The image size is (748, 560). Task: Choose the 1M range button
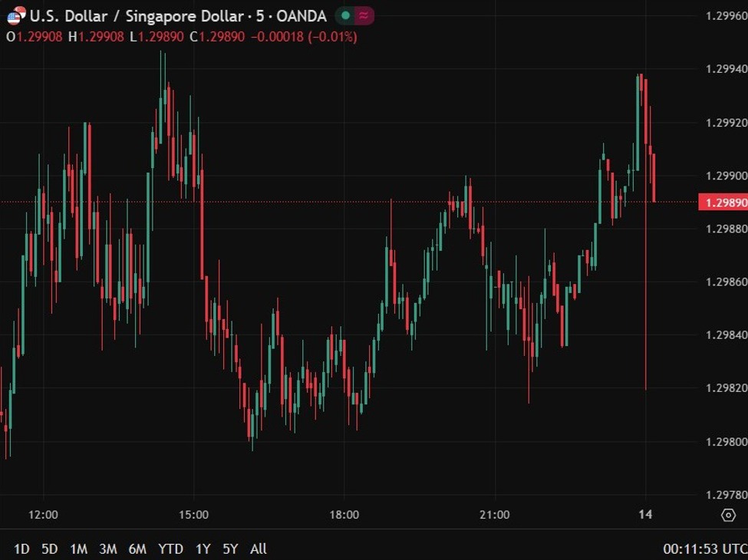point(78,548)
